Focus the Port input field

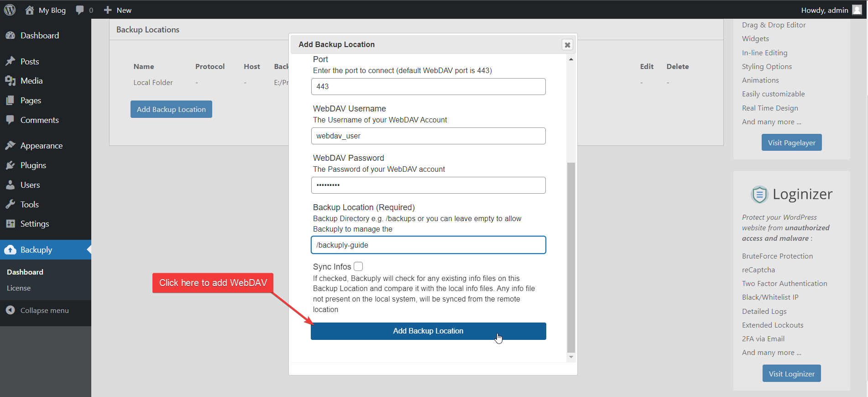[428, 87]
